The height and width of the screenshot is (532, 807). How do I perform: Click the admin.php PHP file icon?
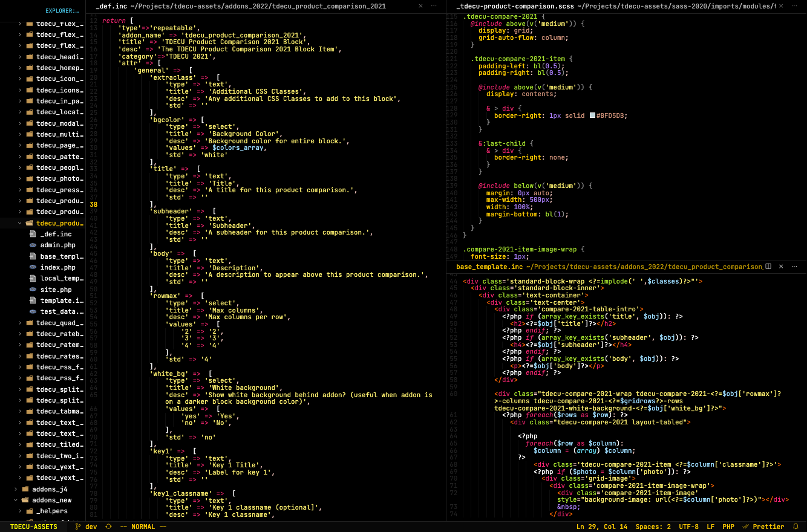click(33, 245)
